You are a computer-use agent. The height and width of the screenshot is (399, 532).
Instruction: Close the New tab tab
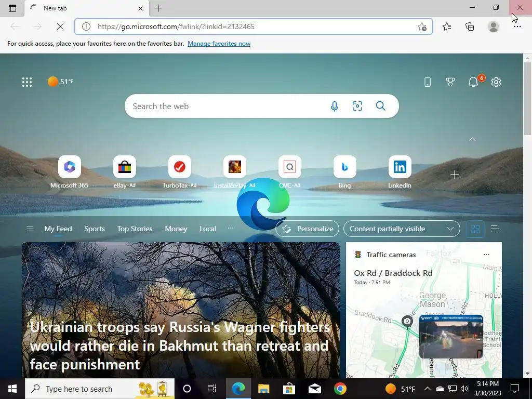140,8
